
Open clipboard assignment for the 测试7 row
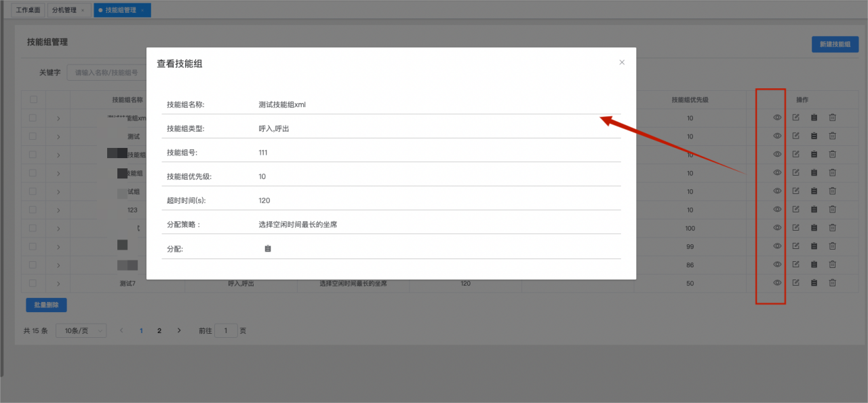point(814,283)
